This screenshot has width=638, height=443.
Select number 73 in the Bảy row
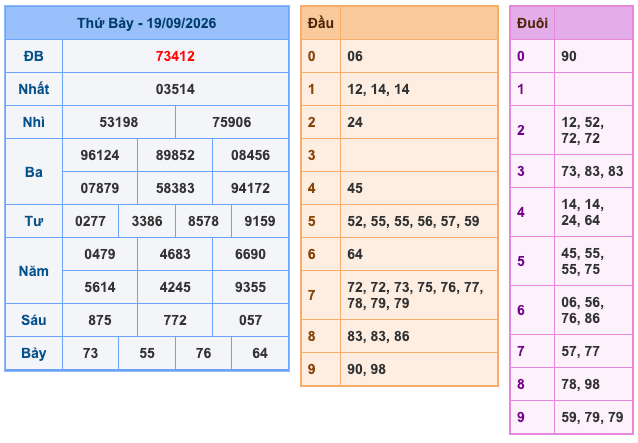pos(90,353)
